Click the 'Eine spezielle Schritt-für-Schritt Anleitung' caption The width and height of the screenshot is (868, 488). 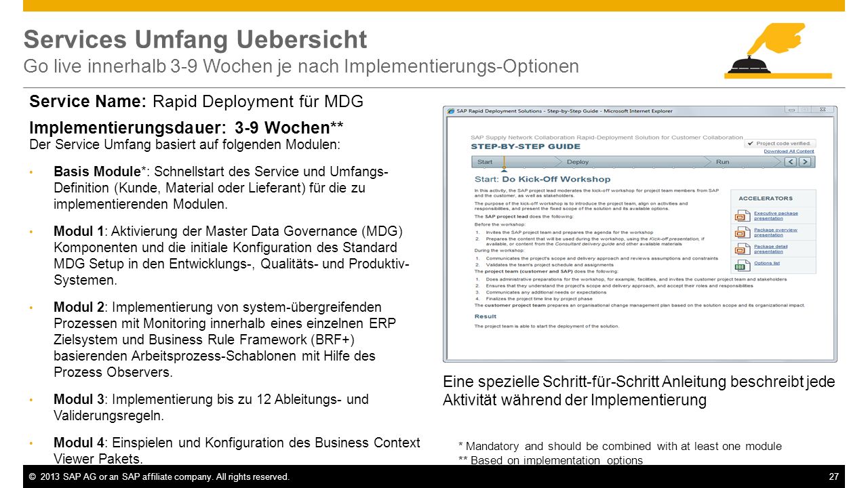pyautogui.click(x=639, y=391)
